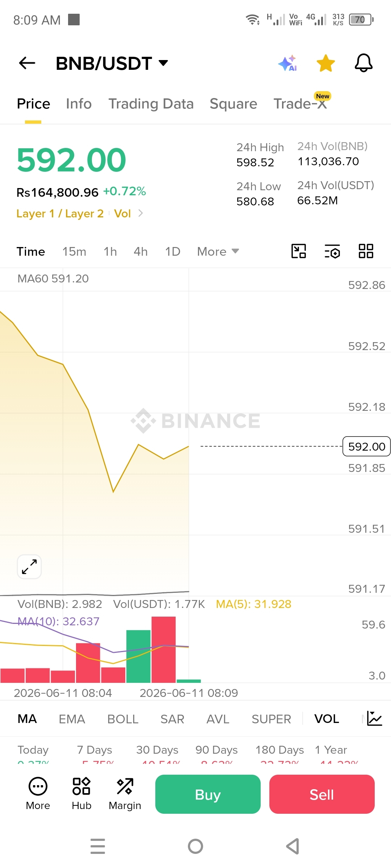Open the chart drawing tools icon

coord(299,251)
